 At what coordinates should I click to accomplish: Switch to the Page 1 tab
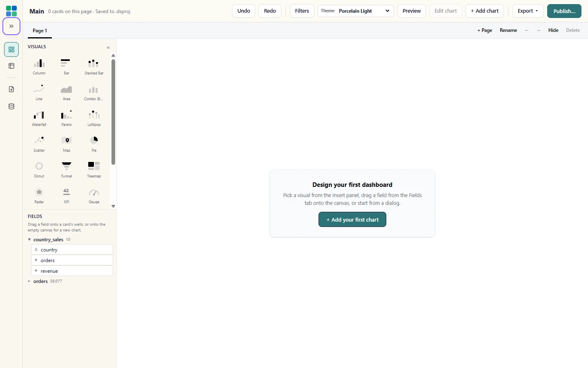pyautogui.click(x=40, y=31)
